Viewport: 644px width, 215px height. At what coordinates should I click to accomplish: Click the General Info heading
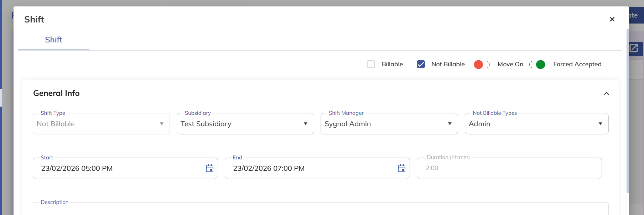coord(56,93)
